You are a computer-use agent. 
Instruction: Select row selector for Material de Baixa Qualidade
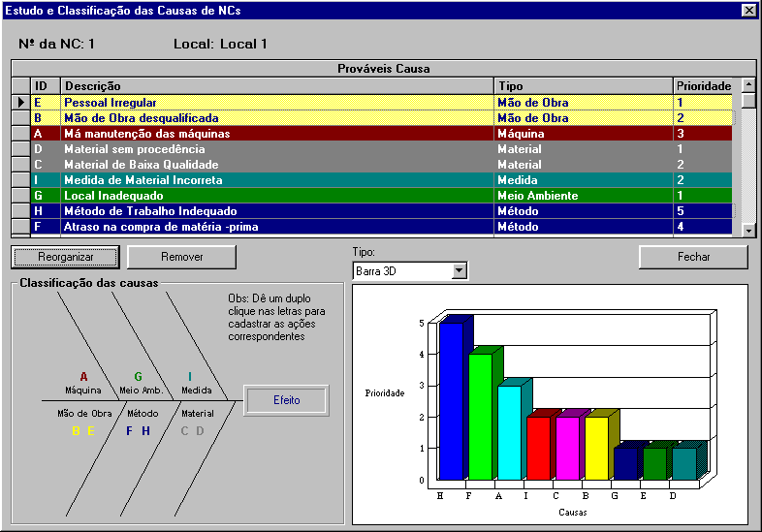coord(21,164)
